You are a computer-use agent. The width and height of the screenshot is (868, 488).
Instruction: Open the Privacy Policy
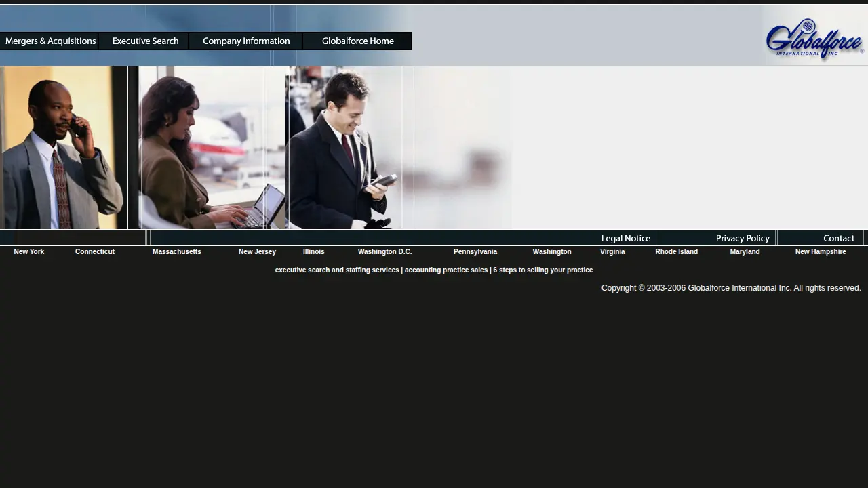[743, 238]
